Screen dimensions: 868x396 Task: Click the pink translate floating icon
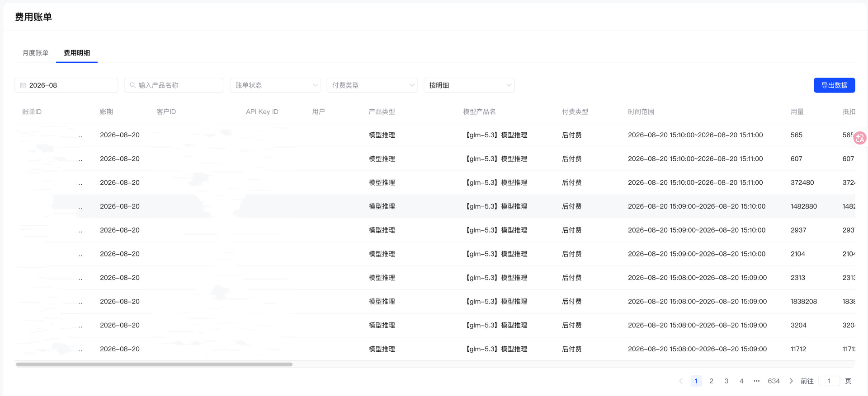click(x=859, y=138)
